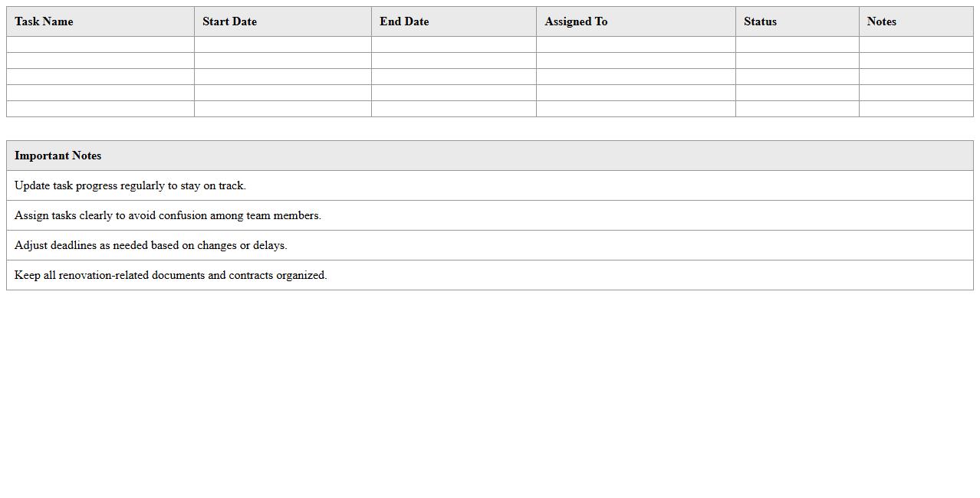
Task: Click the last empty Task Name cell
Action: point(100,109)
